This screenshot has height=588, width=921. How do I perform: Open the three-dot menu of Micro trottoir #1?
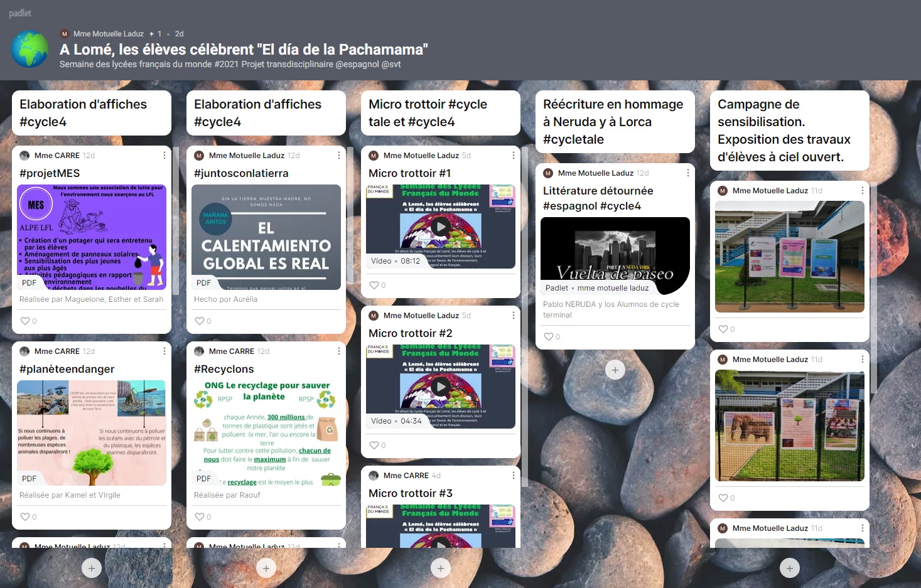tap(514, 155)
